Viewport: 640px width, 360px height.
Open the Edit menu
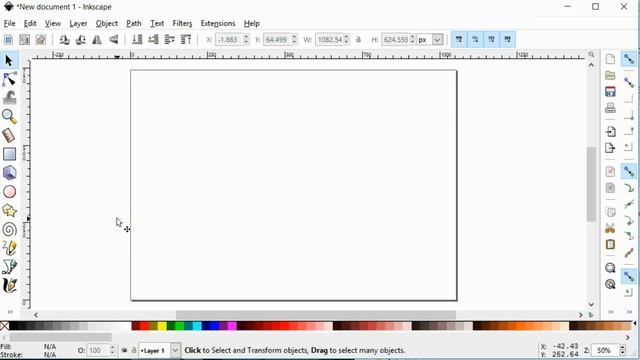30,24
